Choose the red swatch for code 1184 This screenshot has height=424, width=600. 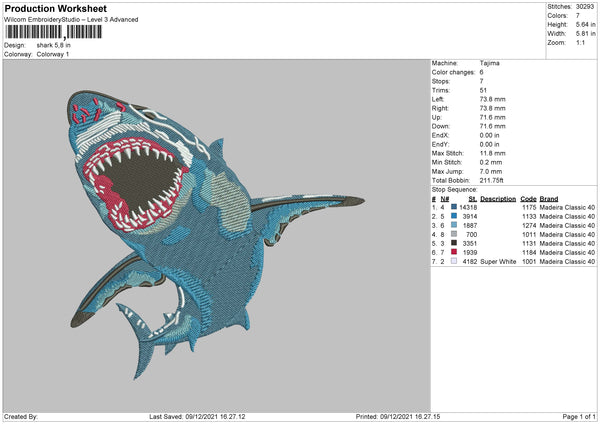453,251
